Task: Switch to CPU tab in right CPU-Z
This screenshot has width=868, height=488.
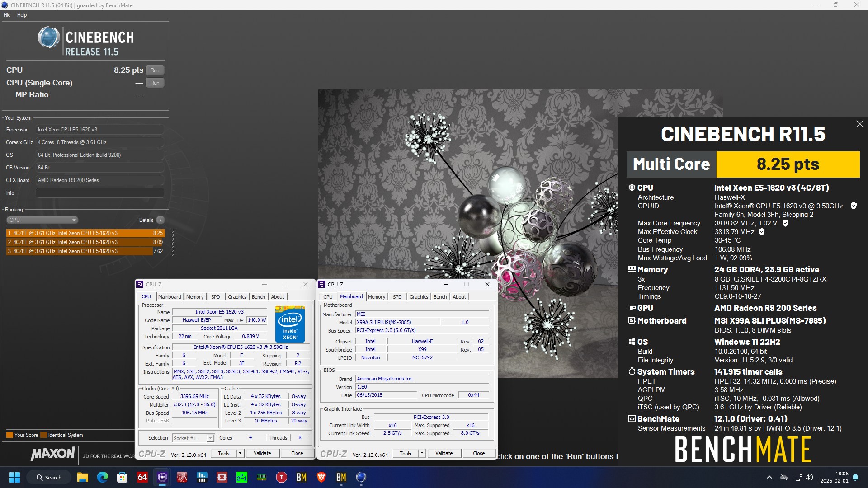Action: (x=328, y=297)
